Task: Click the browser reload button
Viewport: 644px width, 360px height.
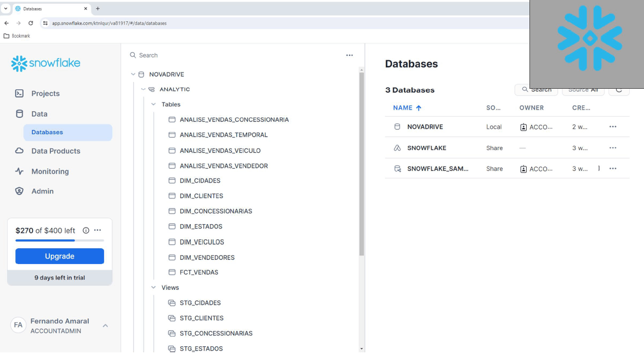Action: coord(31,23)
